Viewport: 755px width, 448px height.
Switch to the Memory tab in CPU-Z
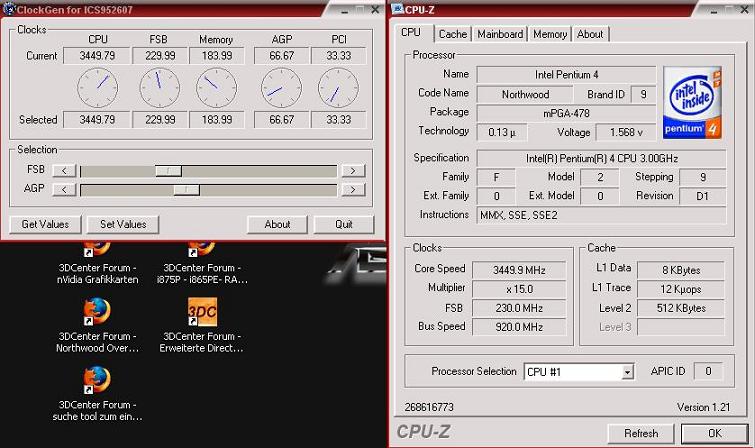(550, 34)
